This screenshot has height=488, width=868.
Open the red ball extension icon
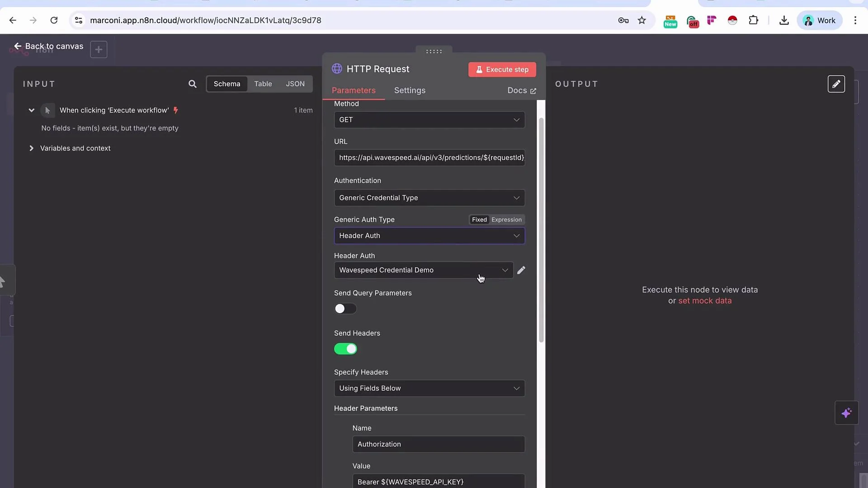(732, 20)
